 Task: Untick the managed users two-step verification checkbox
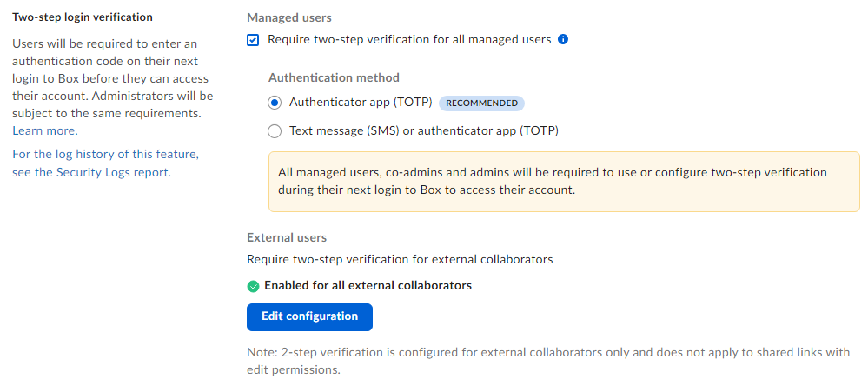tap(253, 41)
